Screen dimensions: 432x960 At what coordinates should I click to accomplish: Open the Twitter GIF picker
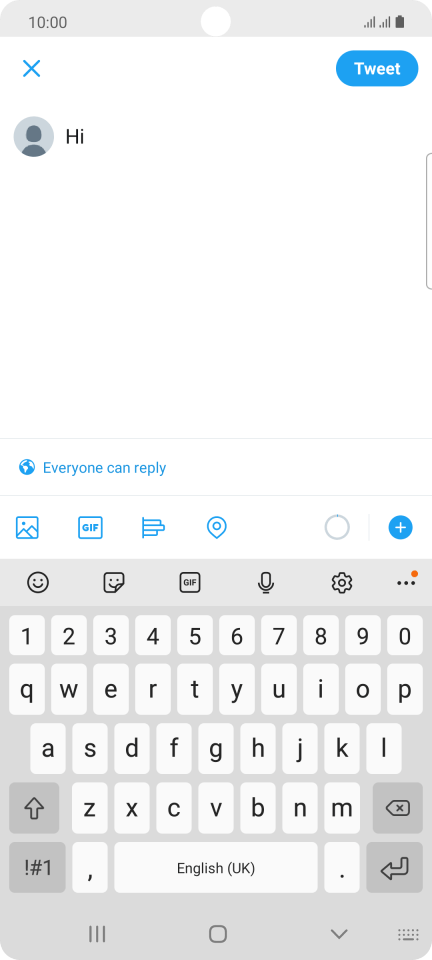(91, 527)
